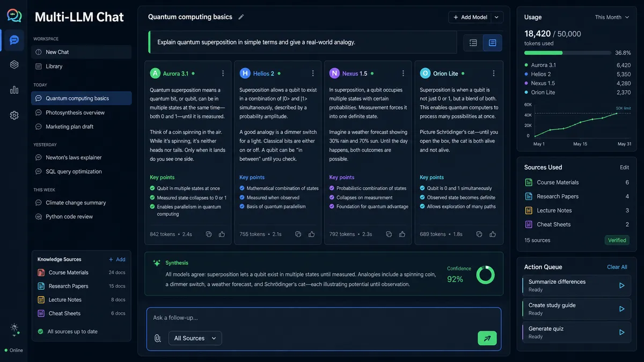Open Python code review chat
Screen dimensions: 644x362
(x=81, y=217)
